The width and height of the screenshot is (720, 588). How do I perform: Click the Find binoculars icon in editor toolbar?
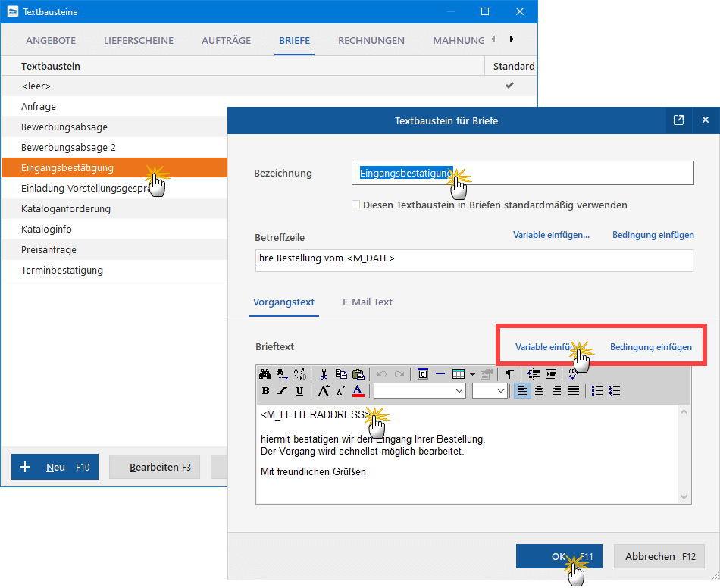(x=265, y=374)
